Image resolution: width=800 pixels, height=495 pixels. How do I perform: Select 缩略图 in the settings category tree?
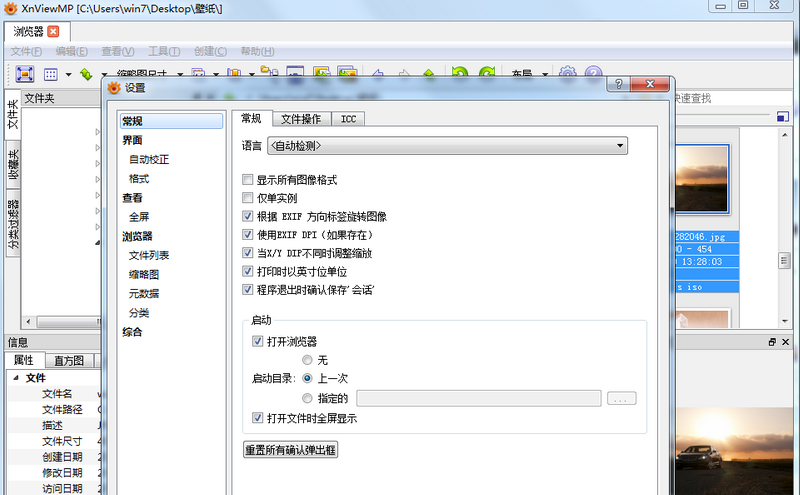click(143, 274)
